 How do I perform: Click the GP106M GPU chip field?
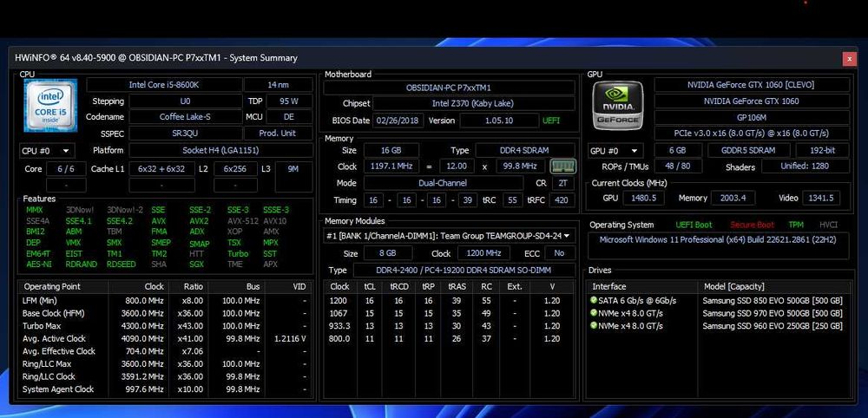[x=752, y=117]
